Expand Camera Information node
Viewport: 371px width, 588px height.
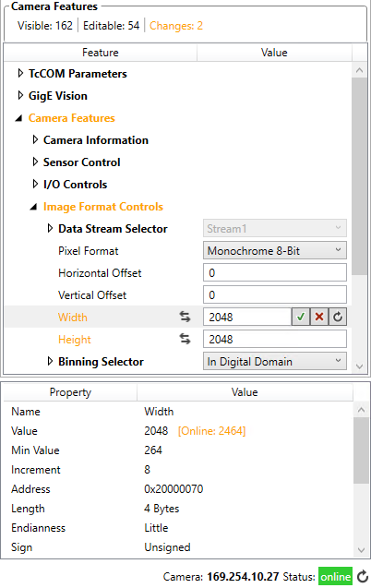35,140
